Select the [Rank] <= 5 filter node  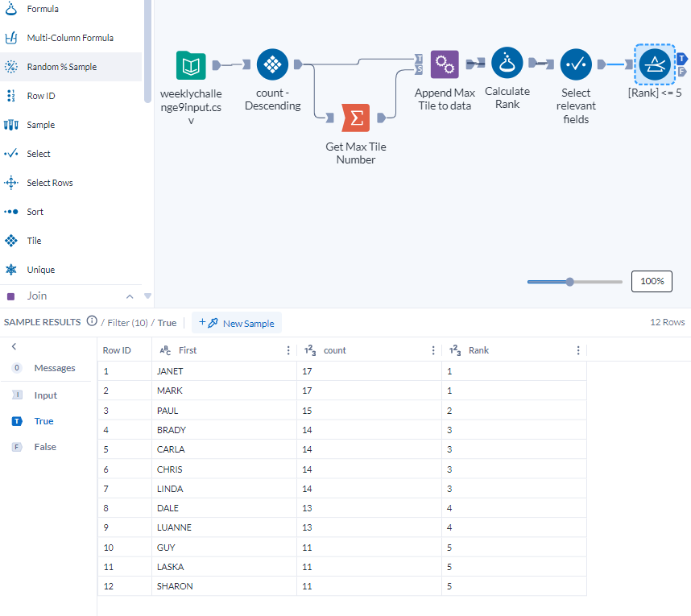point(655,64)
